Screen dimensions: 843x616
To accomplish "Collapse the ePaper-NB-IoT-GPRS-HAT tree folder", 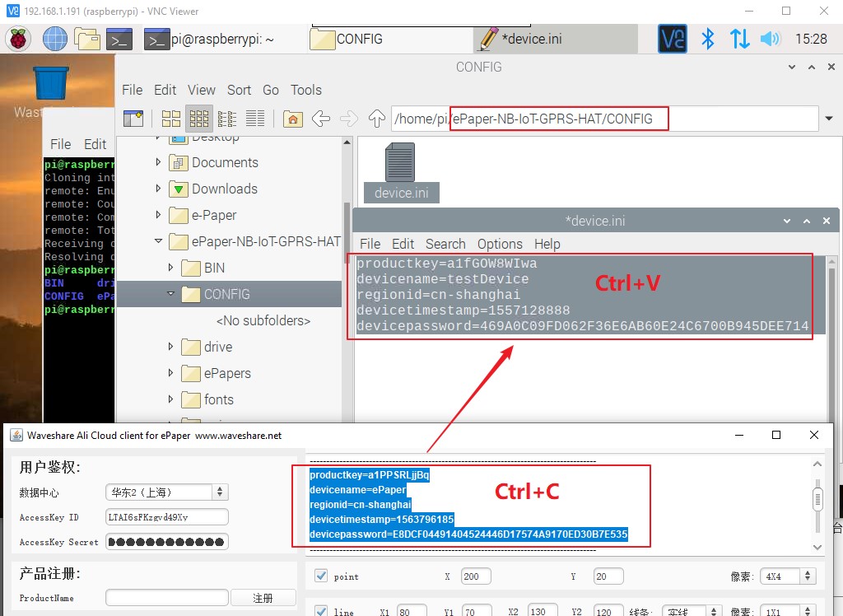I will pyautogui.click(x=158, y=241).
